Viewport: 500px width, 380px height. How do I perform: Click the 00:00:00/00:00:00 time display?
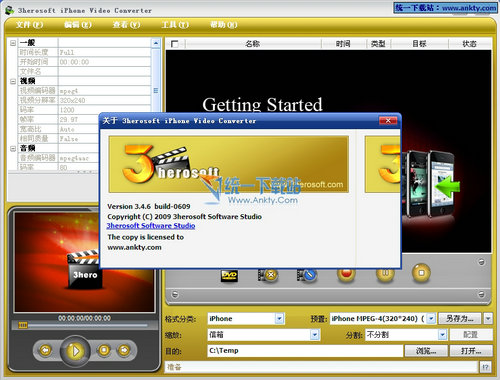click(x=84, y=318)
